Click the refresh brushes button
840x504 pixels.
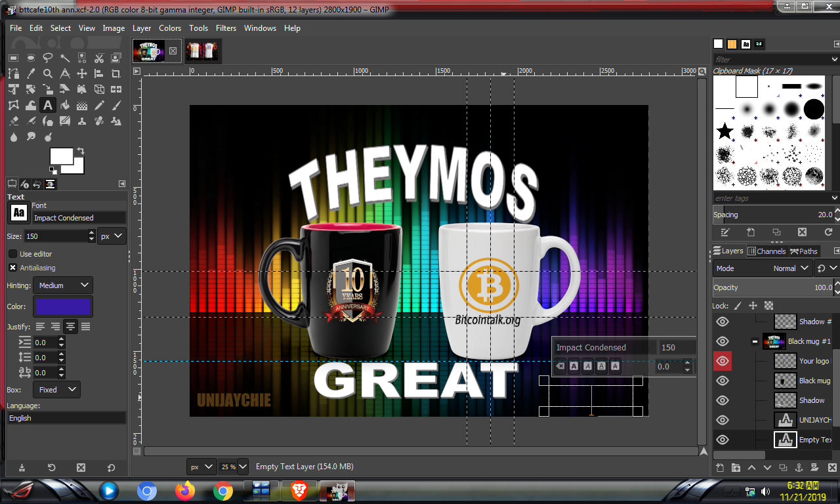tap(828, 232)
